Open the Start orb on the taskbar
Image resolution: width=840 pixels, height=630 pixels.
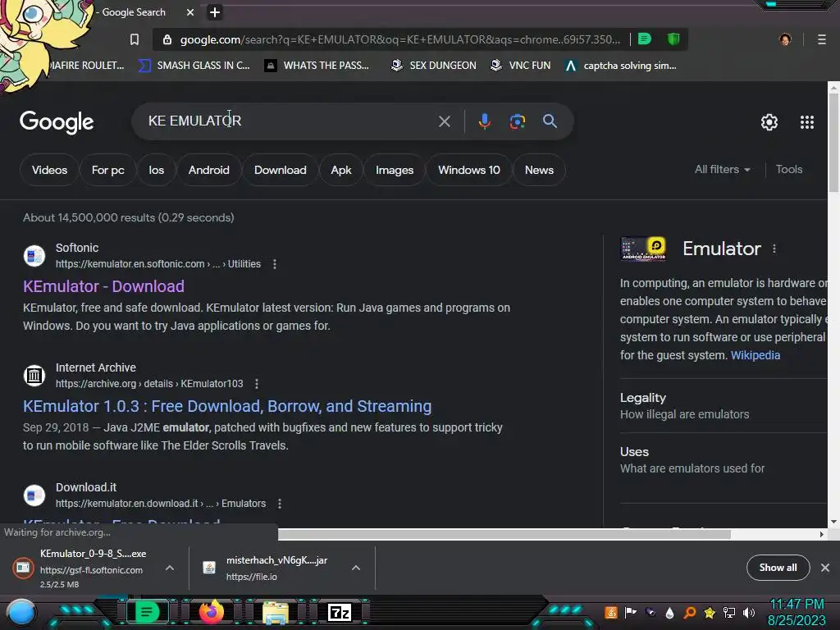[21, 612]
